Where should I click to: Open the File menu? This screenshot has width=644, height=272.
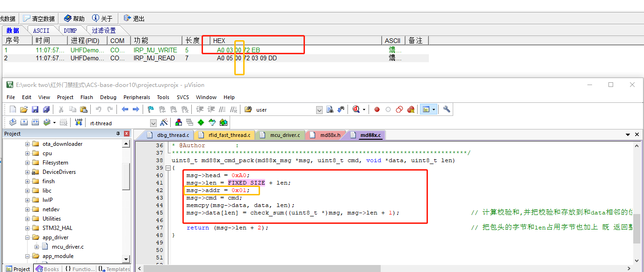[11, 97]
